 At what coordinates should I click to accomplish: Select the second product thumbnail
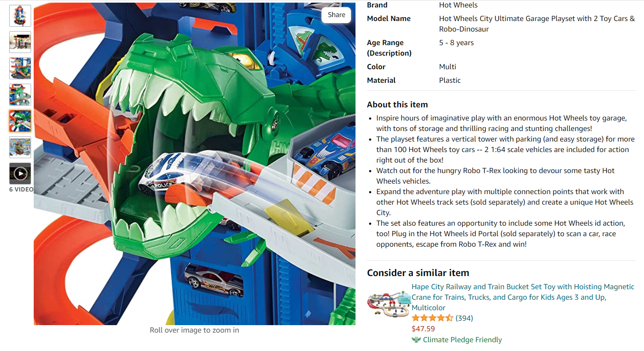[x=20, y=42]
